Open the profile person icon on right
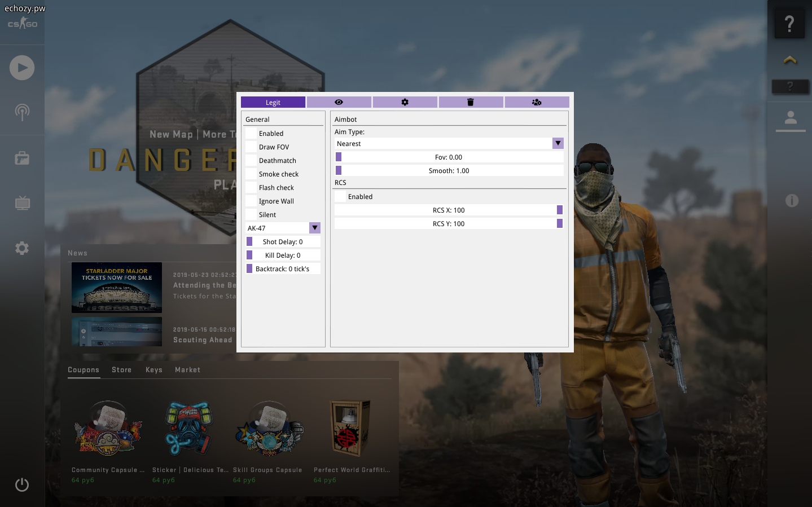Screen dimensions: 812x507 coord(791,118)
